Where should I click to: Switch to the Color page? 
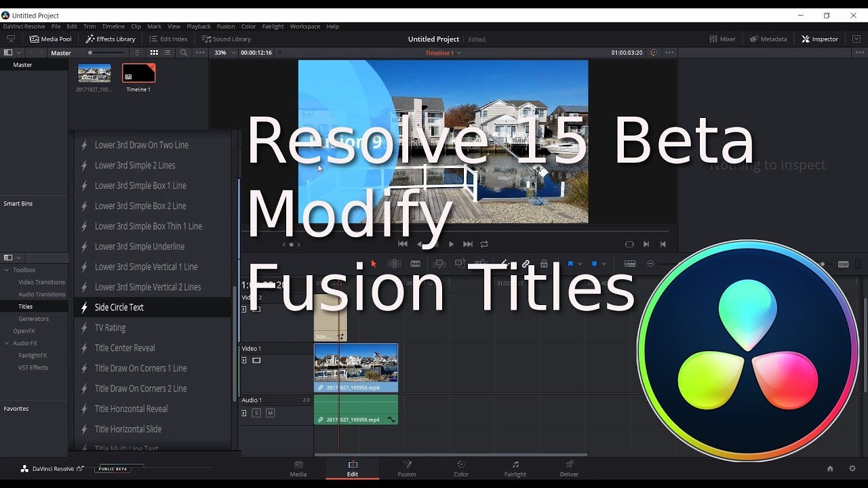point(461,469)
